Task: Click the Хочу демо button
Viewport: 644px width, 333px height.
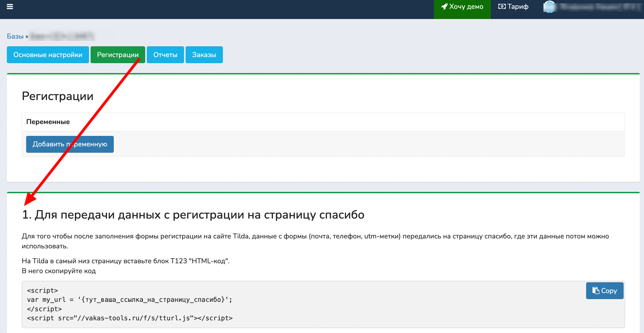Action: [462, 9]
